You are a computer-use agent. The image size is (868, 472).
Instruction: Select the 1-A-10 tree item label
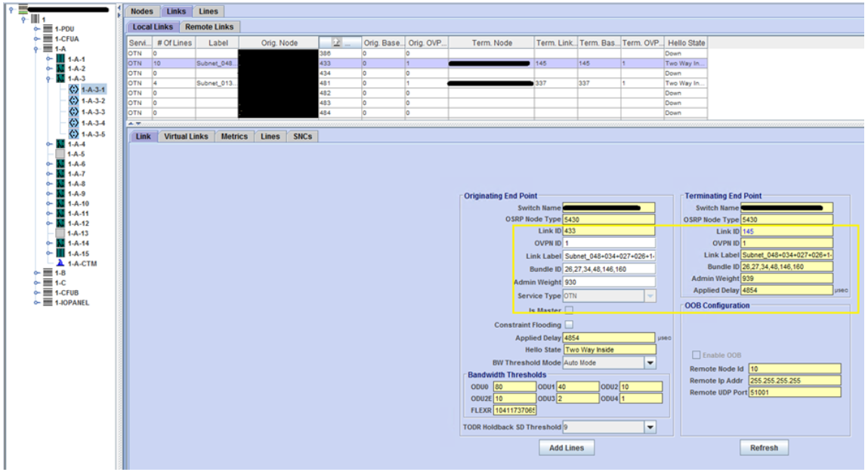78,204
